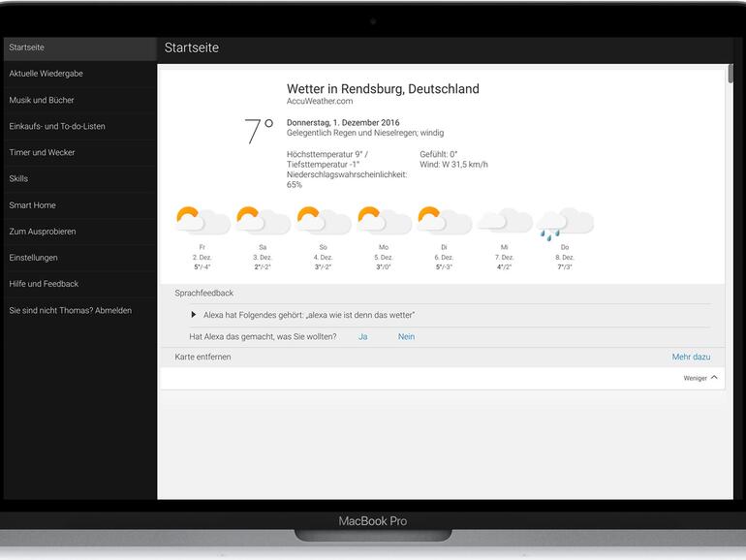Screen dimensions: 746x560
Task: Select Timer und Wecker
Action: [79, 152]
